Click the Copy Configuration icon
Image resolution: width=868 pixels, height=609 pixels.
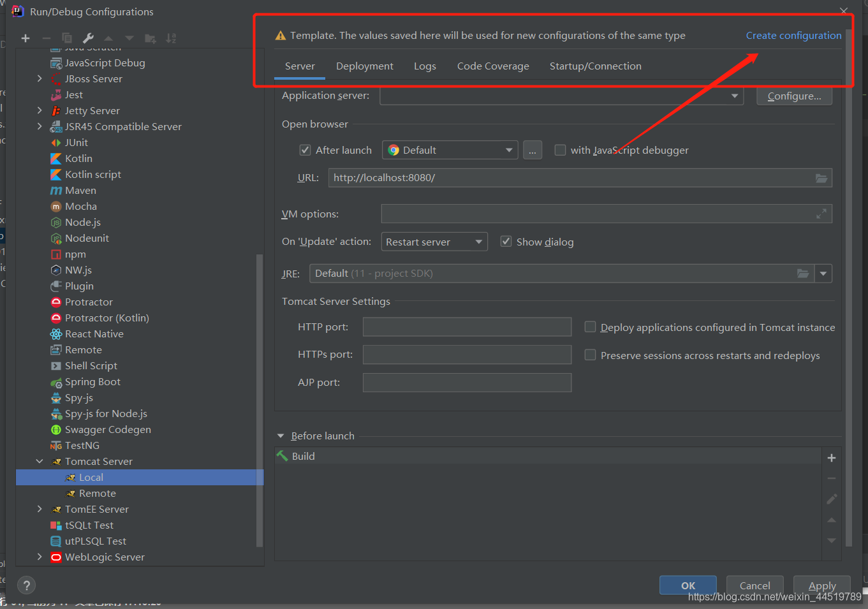pos(67,38)
